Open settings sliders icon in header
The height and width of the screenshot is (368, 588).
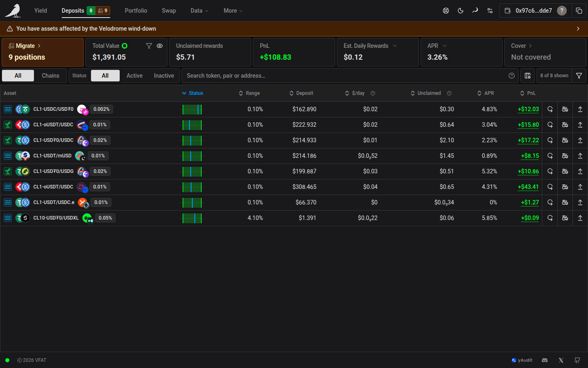490,11
